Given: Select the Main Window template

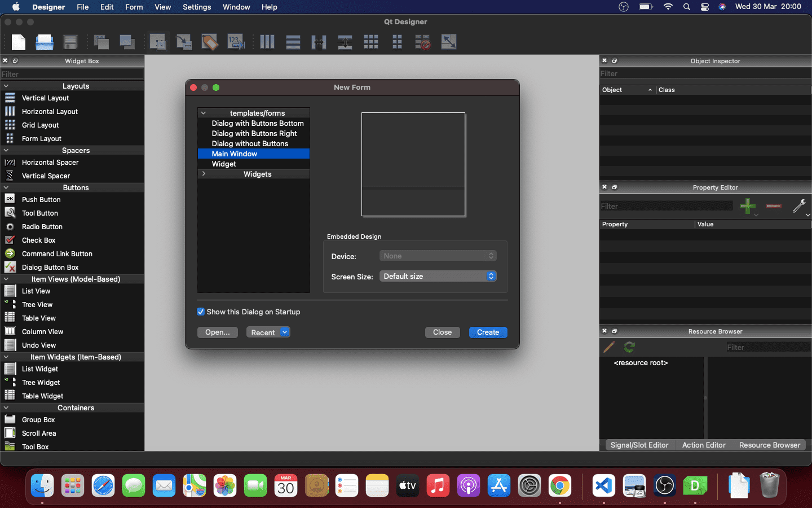Looking at the screenshot, I should pos(254,154).
